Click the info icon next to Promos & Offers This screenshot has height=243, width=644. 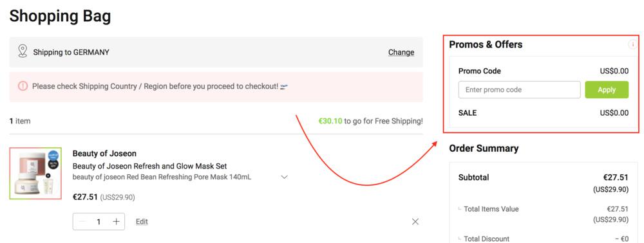tap(632, 44)
